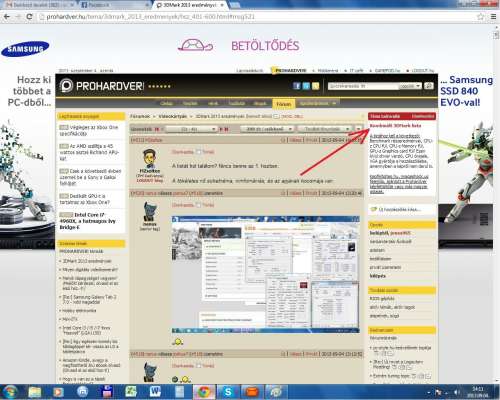This screenshot has height=400, width=500.
Task: Open the thread tools dropdown
Action: point(324,129)
